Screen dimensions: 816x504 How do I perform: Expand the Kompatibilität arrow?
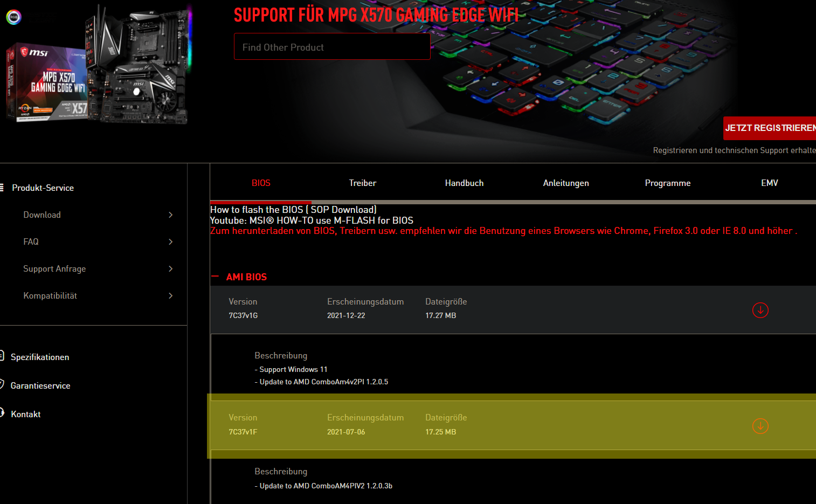pyautogui.click(x=170, y=295)
